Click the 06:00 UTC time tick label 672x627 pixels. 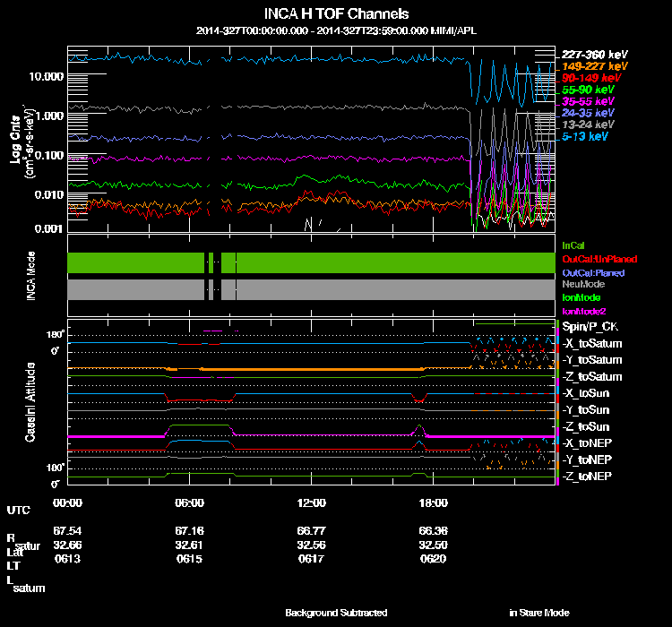pos(190,502)
